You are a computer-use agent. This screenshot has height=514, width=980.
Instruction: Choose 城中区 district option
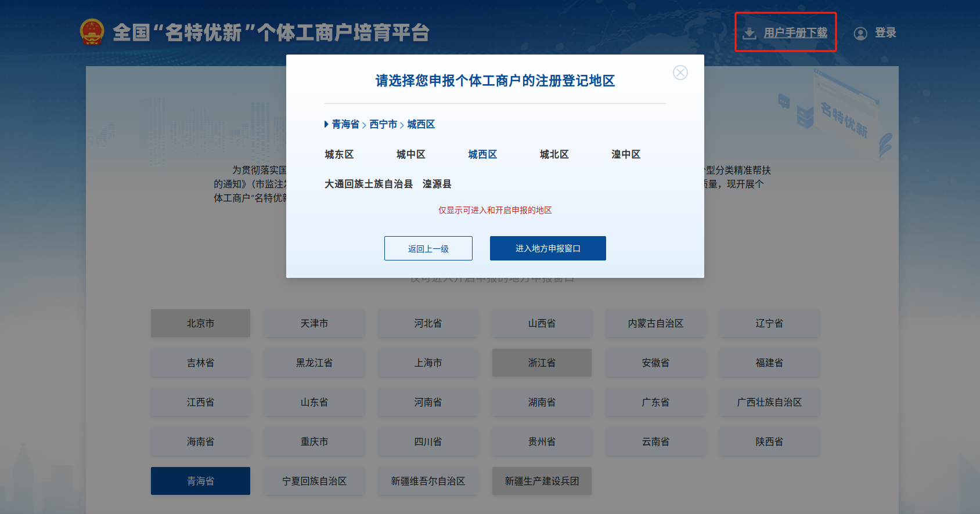coord(410,154)
